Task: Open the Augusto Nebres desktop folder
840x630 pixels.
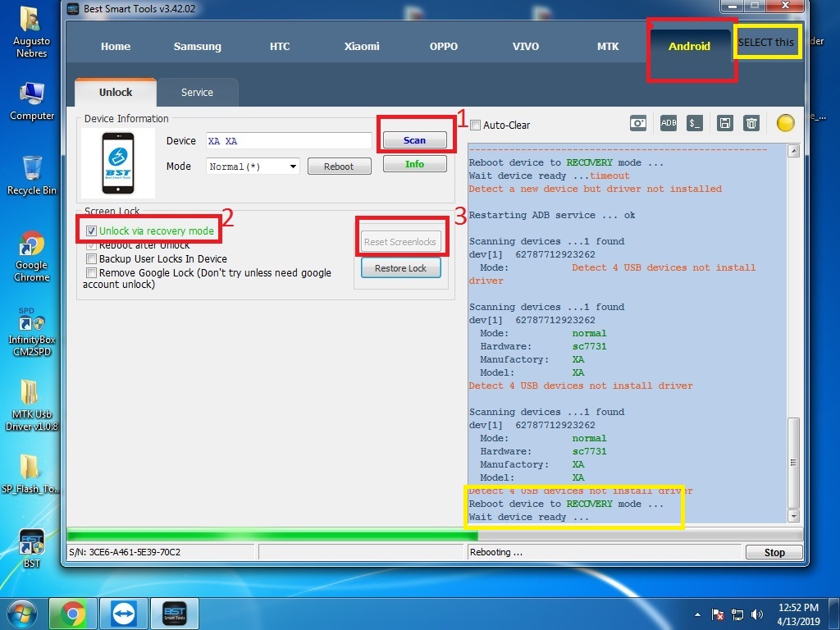Action: (x=31, y=32)
